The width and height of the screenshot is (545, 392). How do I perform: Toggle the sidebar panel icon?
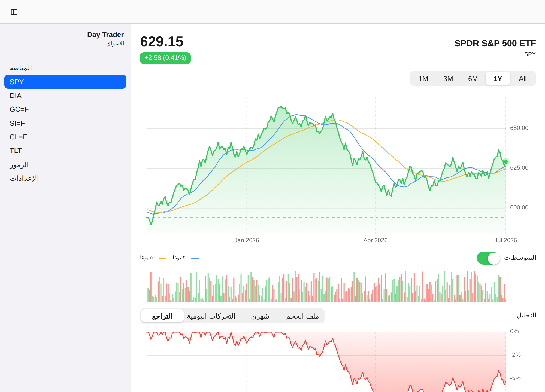tap(14, 12)
